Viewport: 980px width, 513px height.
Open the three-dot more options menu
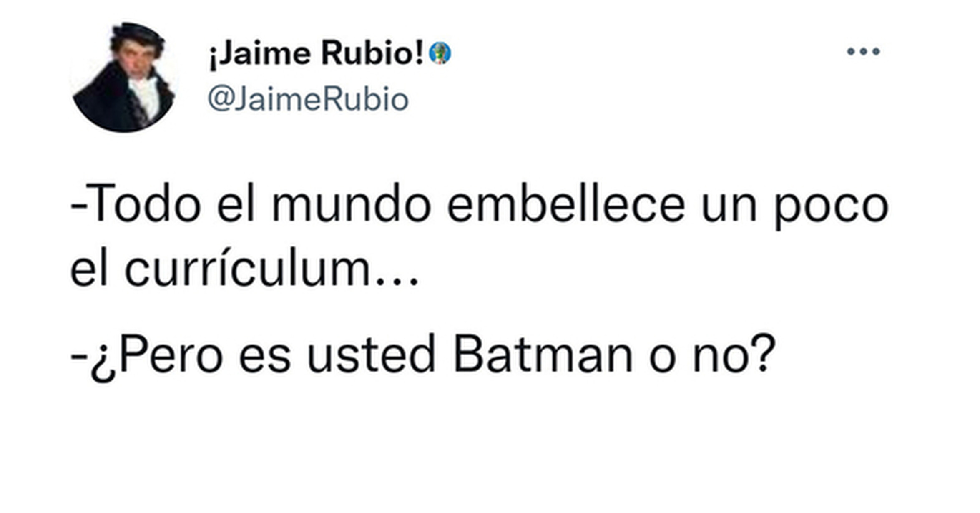[x=863, y=52]
